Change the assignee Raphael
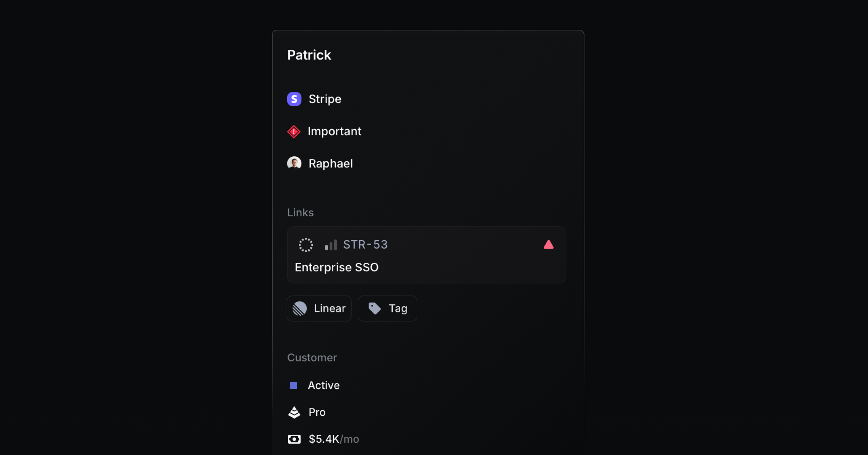868x455 pixels. (x=330, y=164)
